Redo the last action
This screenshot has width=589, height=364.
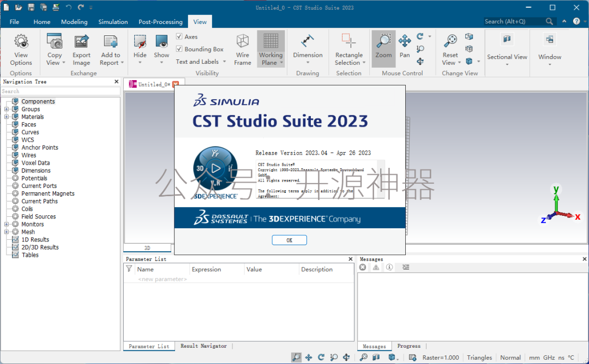pyautogui.click(x=81, y=7)
